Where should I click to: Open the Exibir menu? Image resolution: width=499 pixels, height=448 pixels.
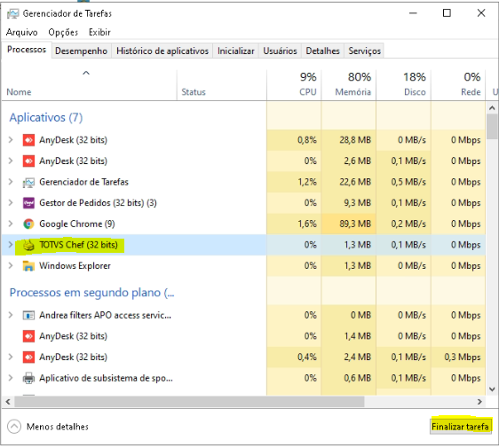tap(99, 32)
